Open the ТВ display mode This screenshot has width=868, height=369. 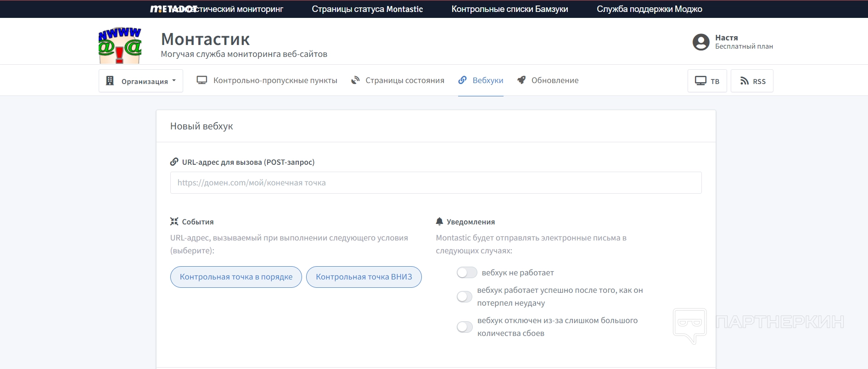tap(707, 81)
